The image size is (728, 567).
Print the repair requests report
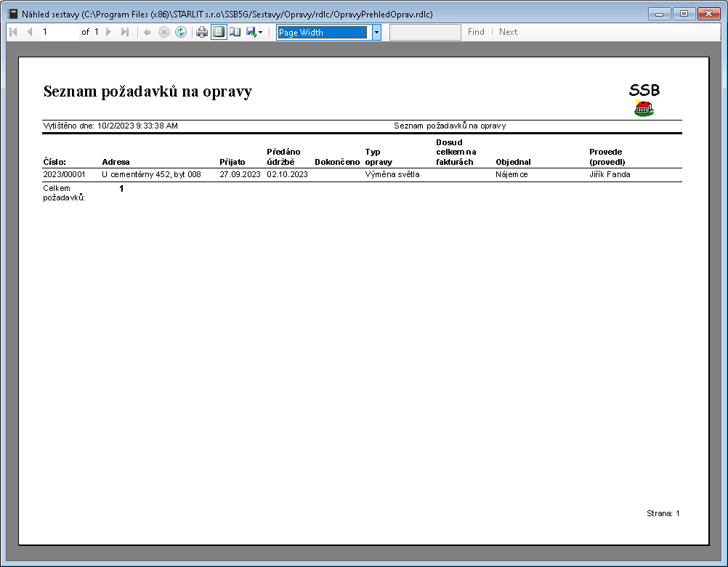click(x=202, y=32)
